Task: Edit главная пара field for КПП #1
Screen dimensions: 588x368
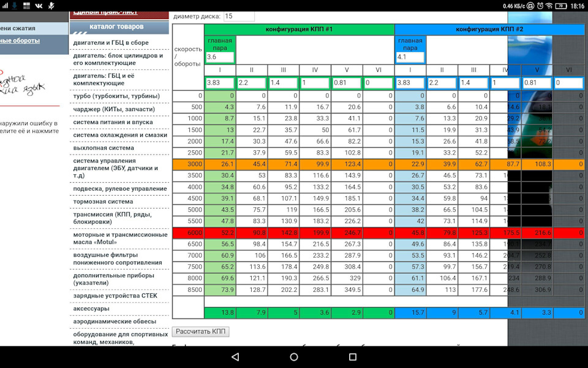Action: click(x=220, y=57)
